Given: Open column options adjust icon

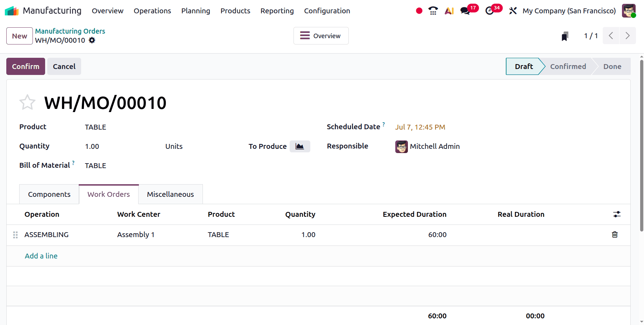Looking at the screenshot, I should [x=617, y=214].
